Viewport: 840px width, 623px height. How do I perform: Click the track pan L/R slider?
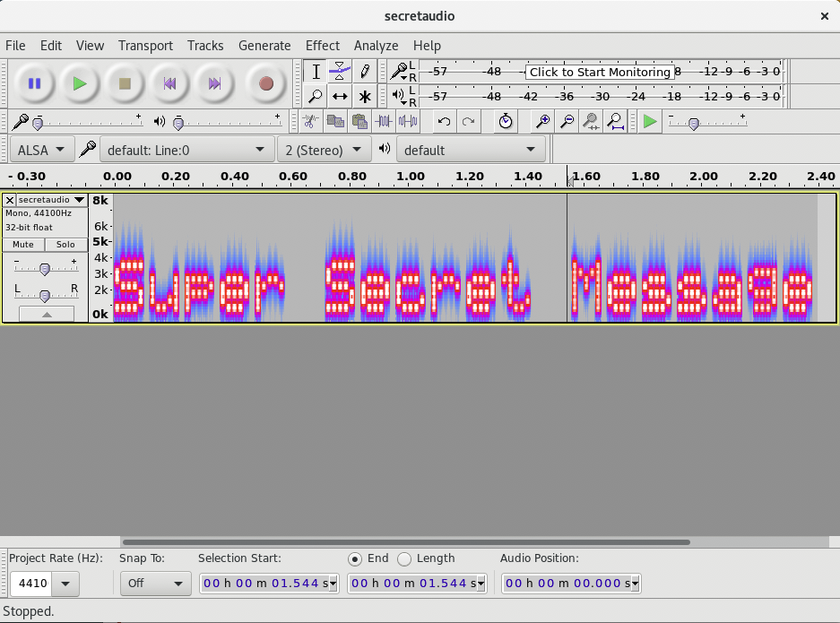click(45, 295)
